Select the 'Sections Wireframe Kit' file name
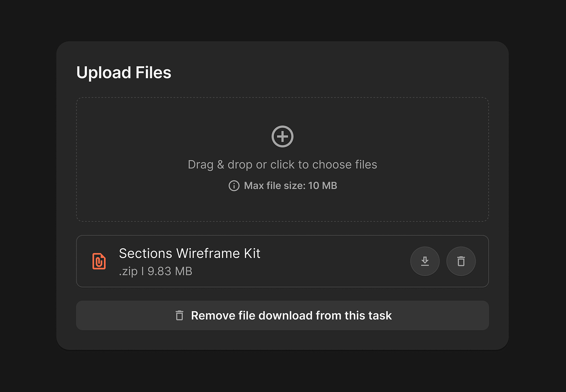 click(x=190, y=253)
